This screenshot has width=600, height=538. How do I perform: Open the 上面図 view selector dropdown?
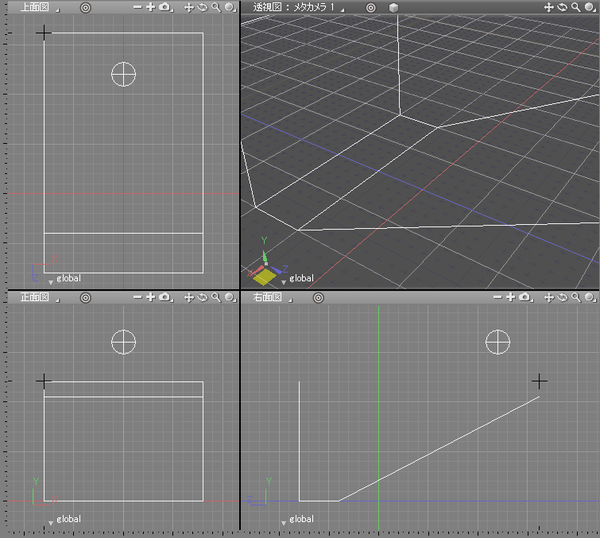coord(40,7)
